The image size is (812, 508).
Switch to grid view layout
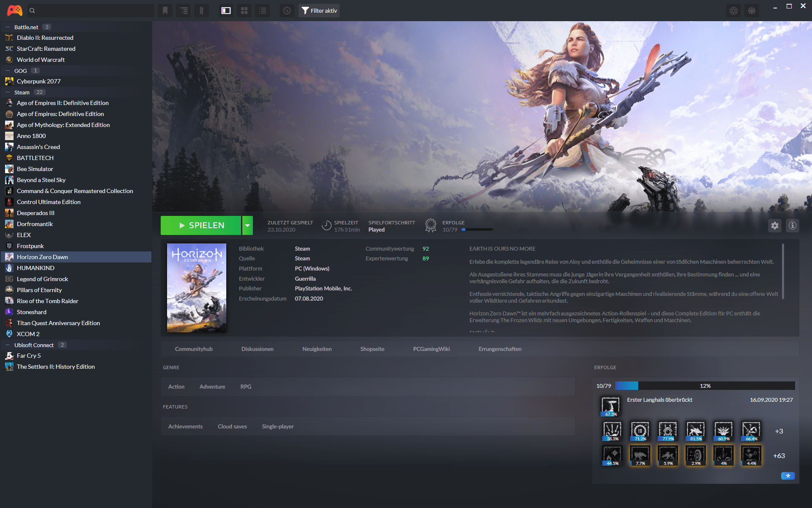coord(244,11)
